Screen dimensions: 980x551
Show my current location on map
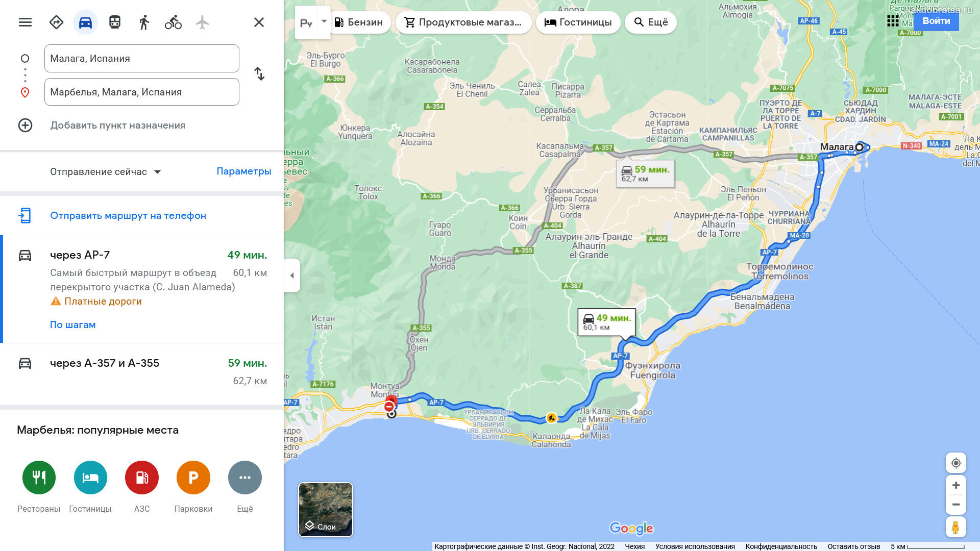pos(956,463)
